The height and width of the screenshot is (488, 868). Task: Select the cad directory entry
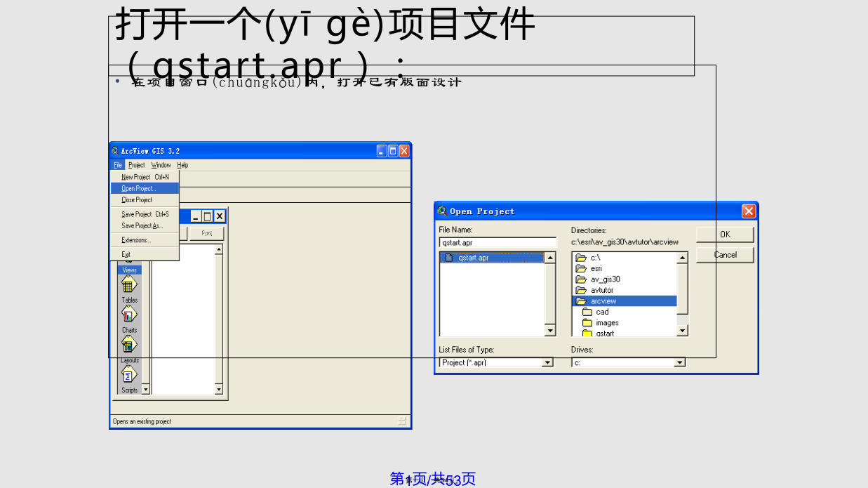(x=625, y=312)
